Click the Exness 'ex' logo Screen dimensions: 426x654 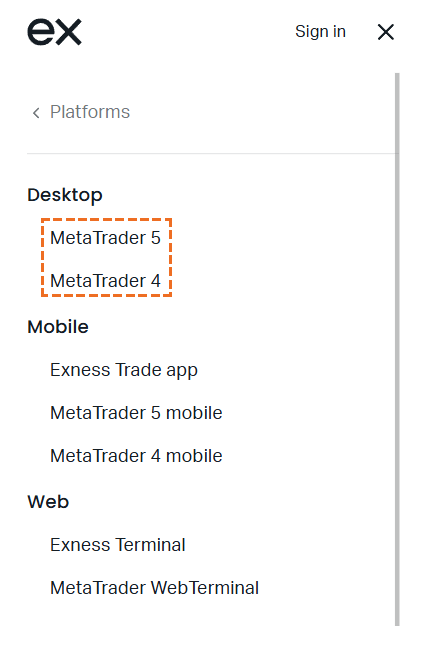point(54,32)
